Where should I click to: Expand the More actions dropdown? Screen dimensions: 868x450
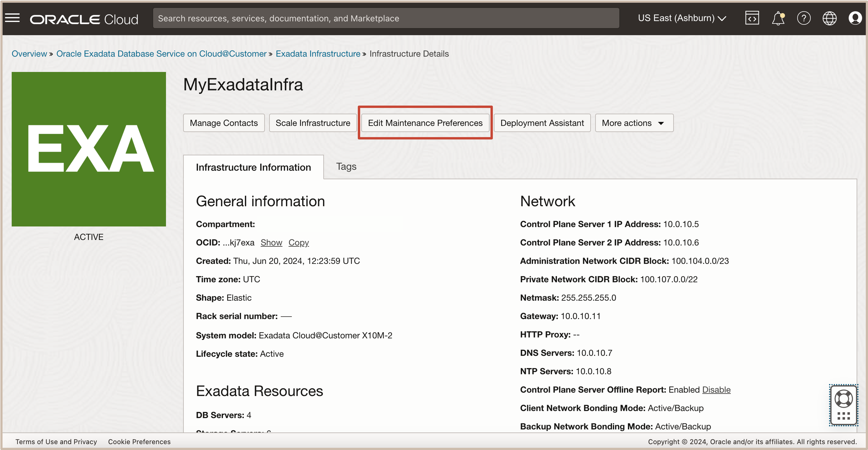point(634,123)
